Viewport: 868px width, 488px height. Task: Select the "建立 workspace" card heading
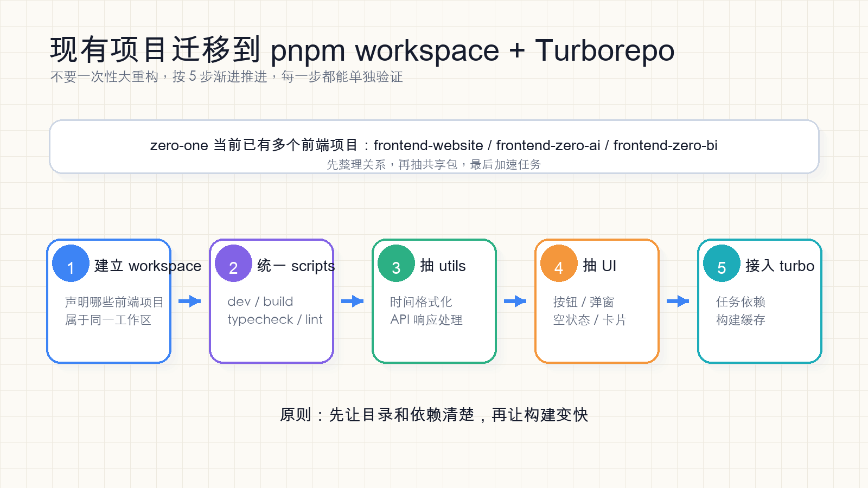pyautogui.click(x=148, y=266)
